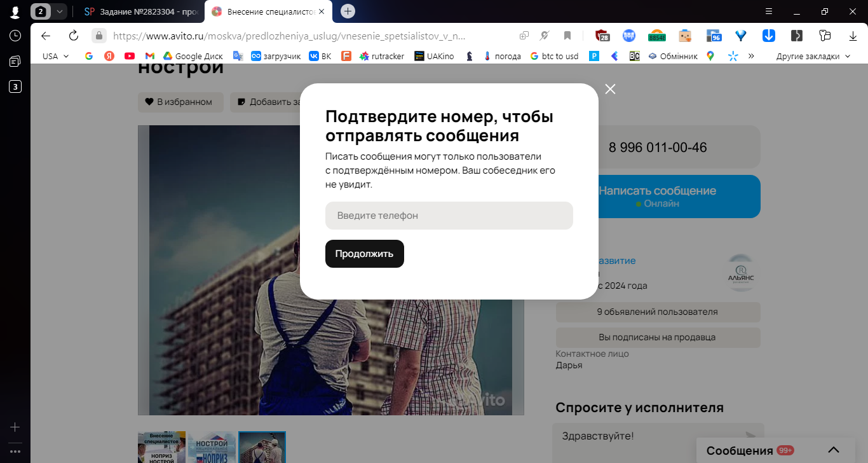Screen dimensions: 868x463
Task: Open the ВК bookmark
Action: (320, 56)
